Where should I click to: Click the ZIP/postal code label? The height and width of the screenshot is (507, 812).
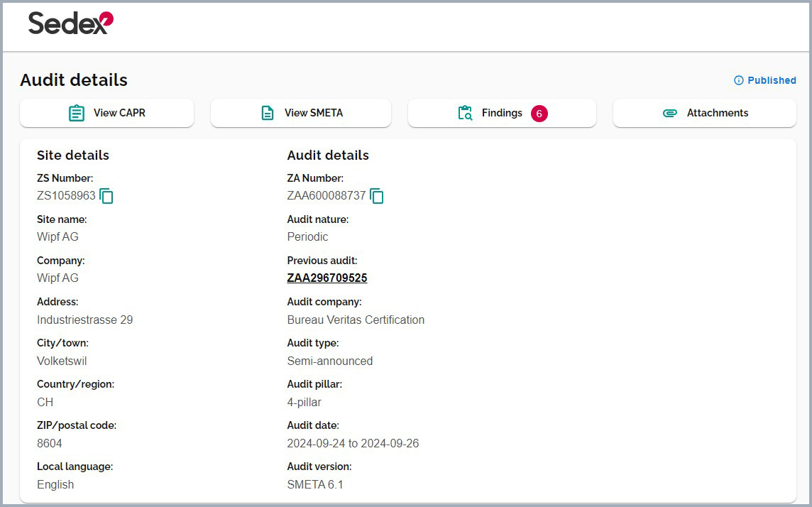click(77, 425)
